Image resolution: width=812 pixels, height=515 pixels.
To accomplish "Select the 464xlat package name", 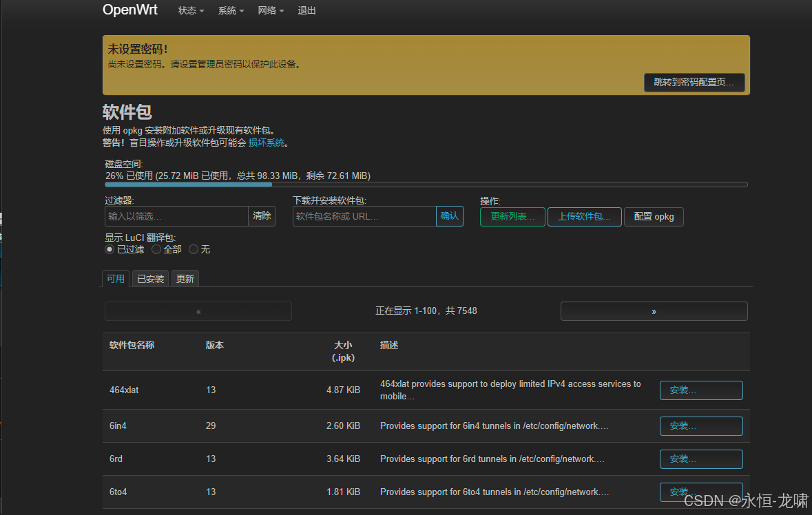I will point(124,390).
